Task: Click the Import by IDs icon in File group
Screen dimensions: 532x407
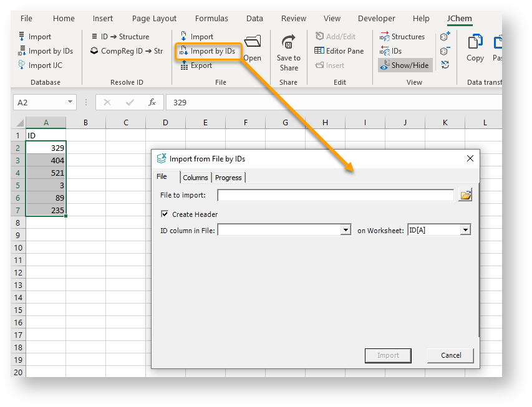Action: tap(184, 51)
